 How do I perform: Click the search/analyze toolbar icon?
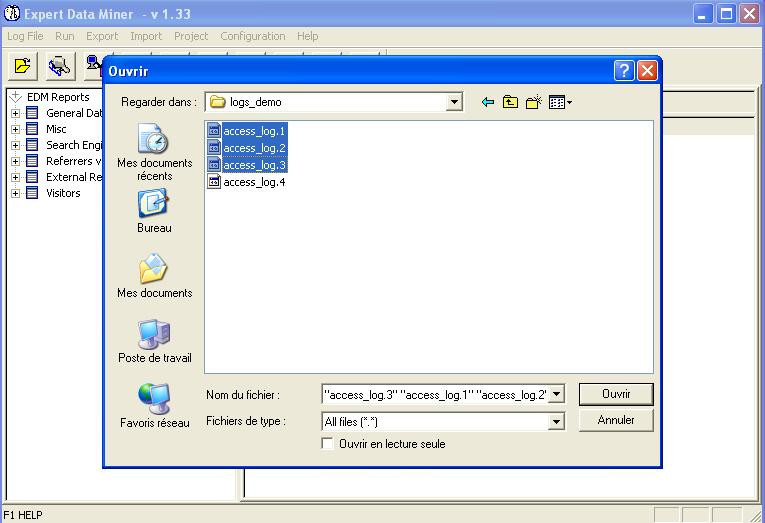[59, 65]
